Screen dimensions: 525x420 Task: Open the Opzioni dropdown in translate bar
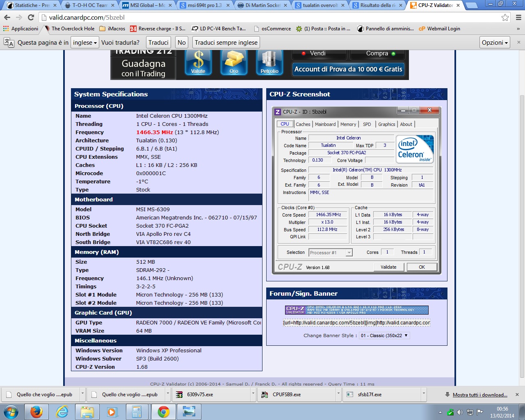pyautogui.click(x=495, y=42)
